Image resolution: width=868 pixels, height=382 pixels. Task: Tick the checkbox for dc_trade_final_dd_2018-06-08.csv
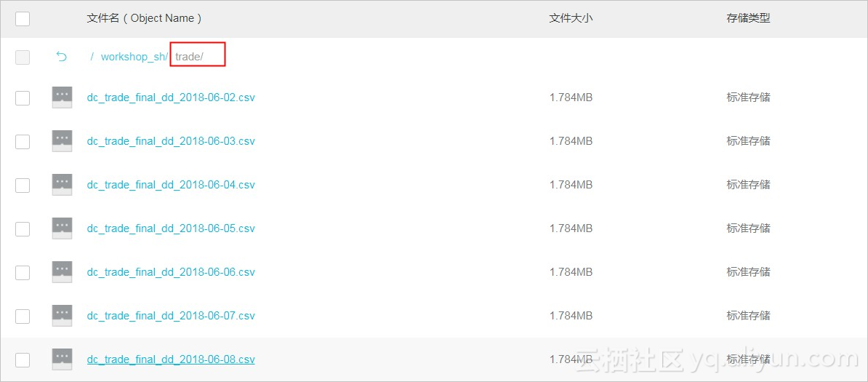pyautogui.click(x=22, y=360)
